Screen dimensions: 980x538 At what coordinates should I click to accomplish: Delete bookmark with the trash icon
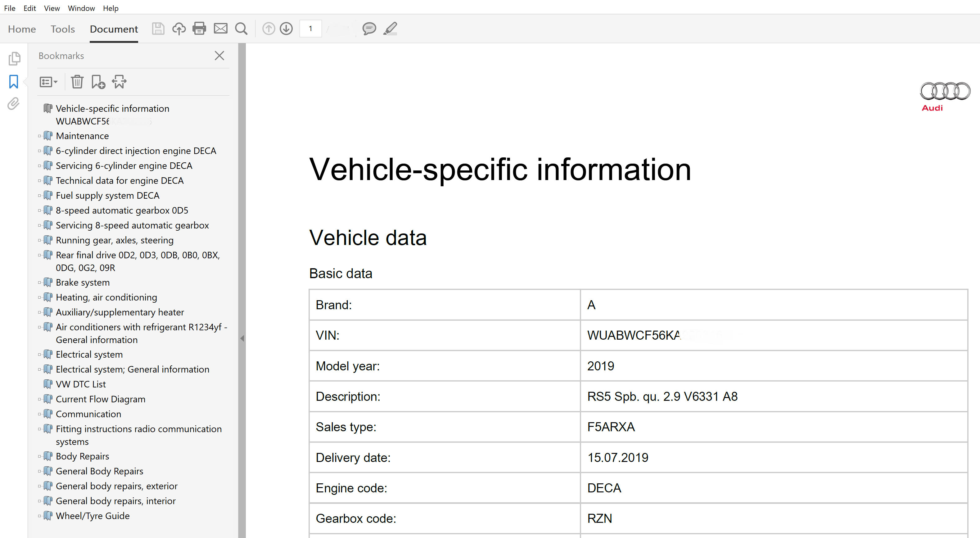[x=77, y=82]
